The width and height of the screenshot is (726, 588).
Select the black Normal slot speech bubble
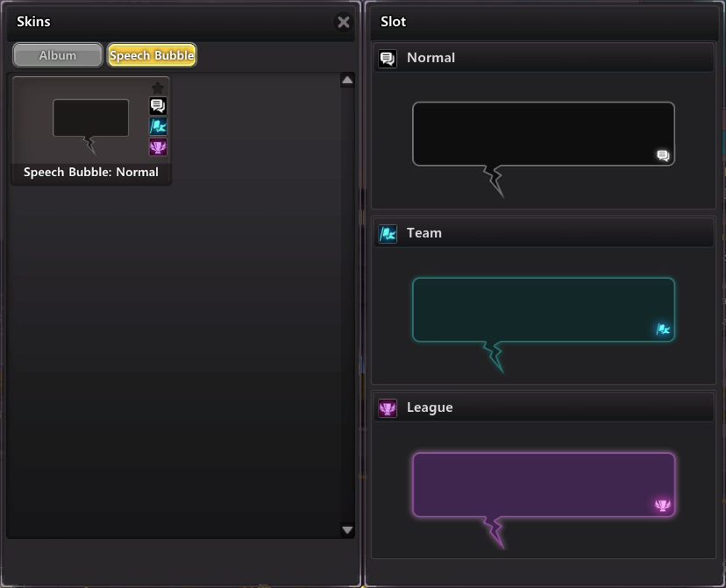pyautogui.click(x=543, y=133)
